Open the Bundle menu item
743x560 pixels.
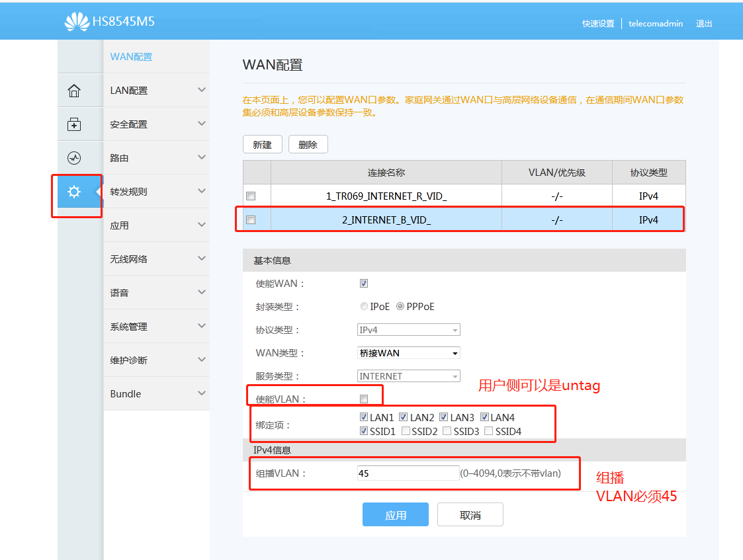click(x=126, y=394)
